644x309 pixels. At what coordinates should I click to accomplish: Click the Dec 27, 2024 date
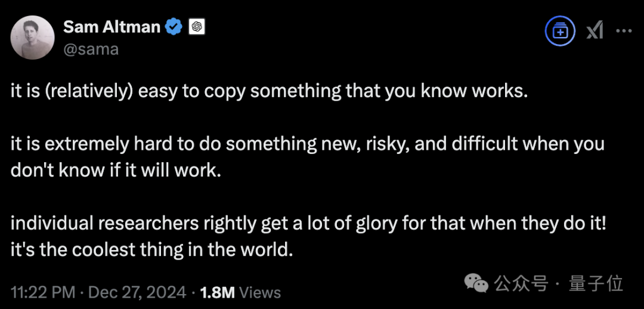click(x=137, y=292)
